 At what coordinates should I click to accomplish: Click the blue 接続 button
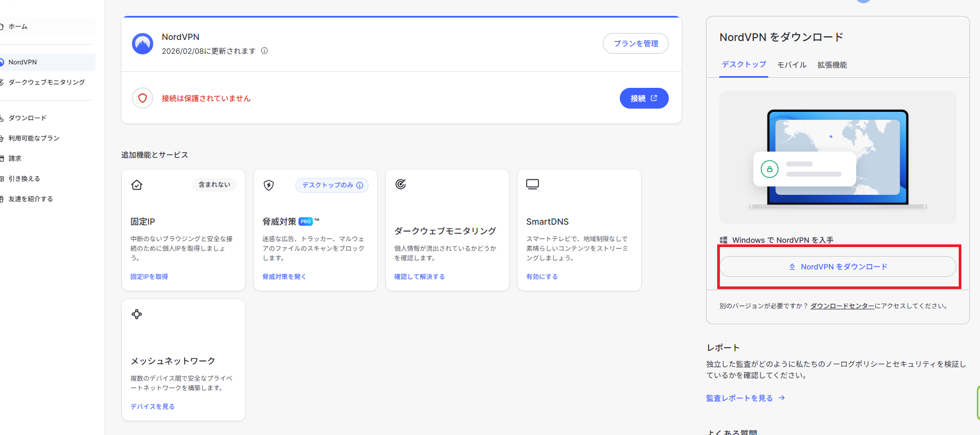click(x=644, y=99)
